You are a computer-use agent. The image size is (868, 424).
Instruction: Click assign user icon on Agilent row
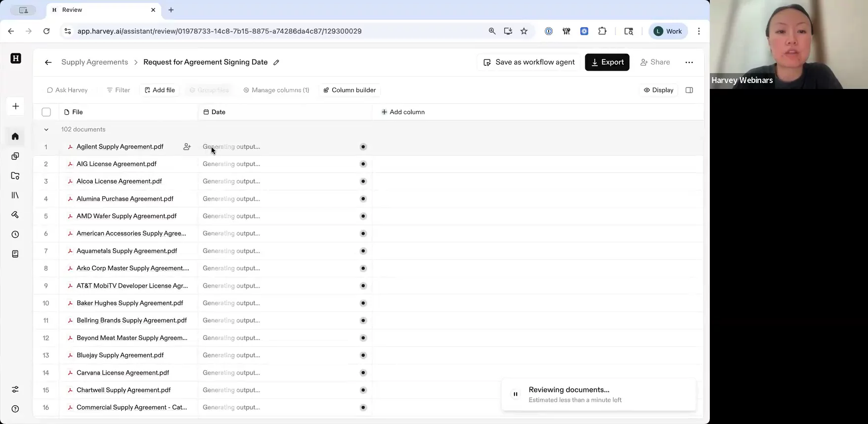tap(187, 147)
